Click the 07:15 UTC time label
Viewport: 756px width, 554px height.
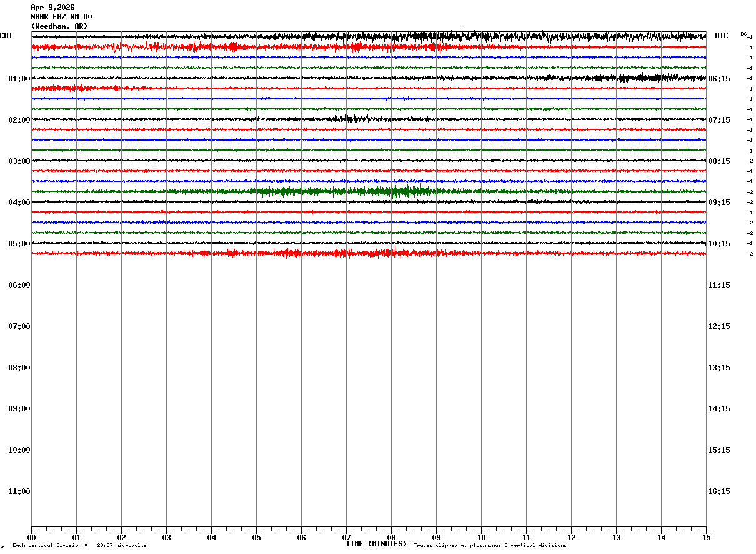[x=719, y=120]
